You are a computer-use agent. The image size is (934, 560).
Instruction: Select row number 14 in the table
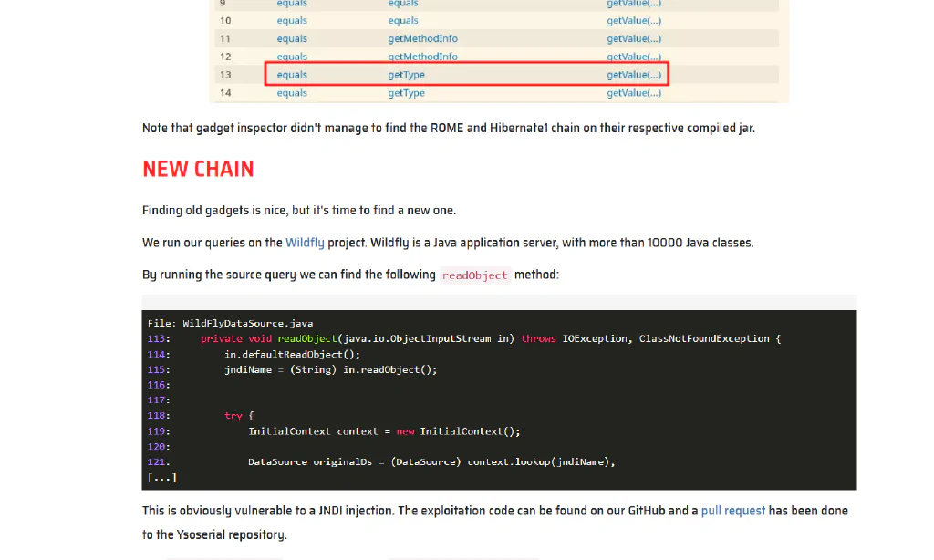pos(225,93)
